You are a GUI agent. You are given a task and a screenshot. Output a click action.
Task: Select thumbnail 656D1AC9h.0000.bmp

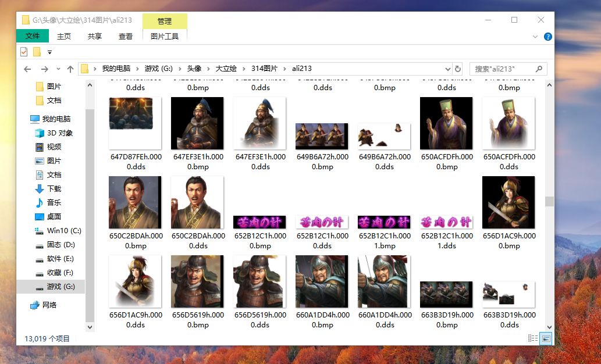point(508,202)
